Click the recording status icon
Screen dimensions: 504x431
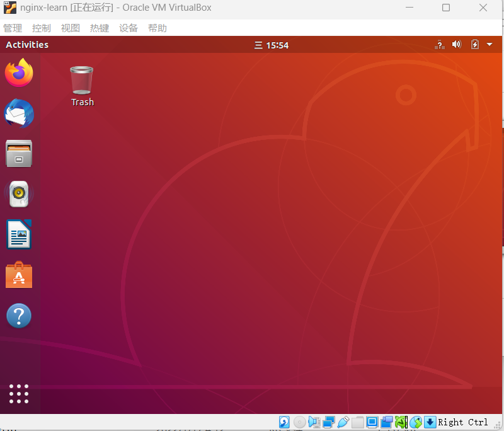coord(387,422)
